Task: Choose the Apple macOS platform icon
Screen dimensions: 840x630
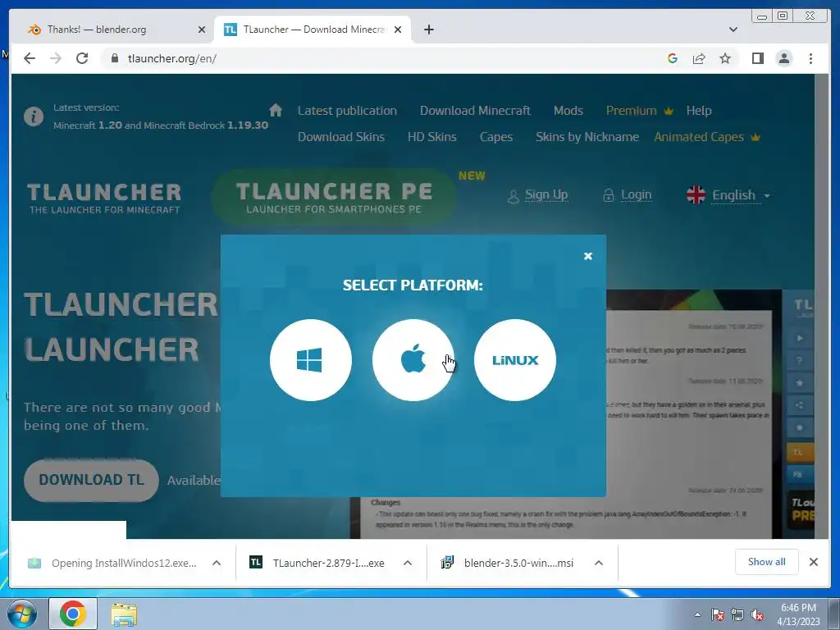Action: (413, 360)
